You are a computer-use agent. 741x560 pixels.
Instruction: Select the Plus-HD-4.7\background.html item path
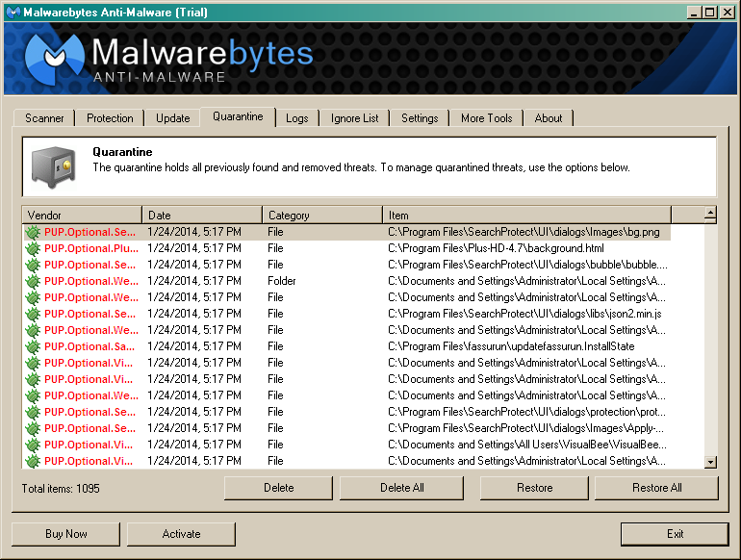pyautogui.click(x=496, y=248)
